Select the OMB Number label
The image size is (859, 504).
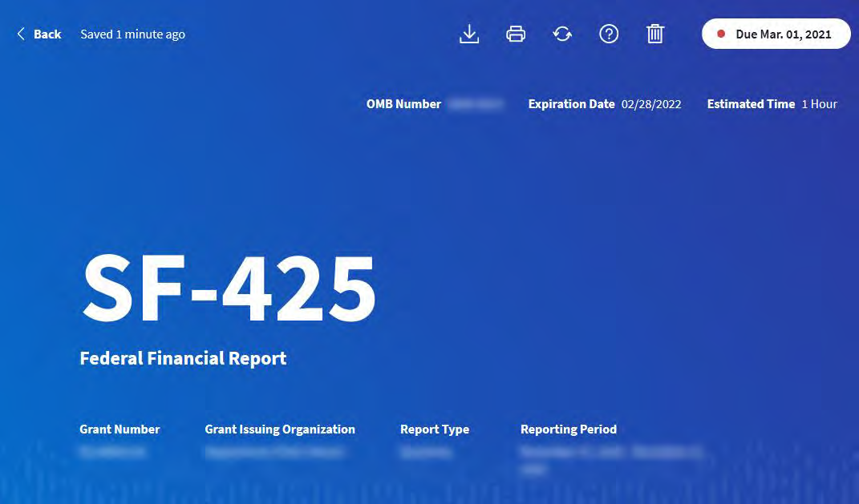403,104
